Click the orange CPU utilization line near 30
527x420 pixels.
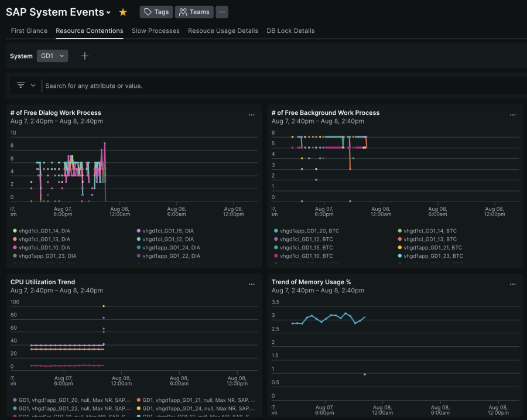(67, 349)
